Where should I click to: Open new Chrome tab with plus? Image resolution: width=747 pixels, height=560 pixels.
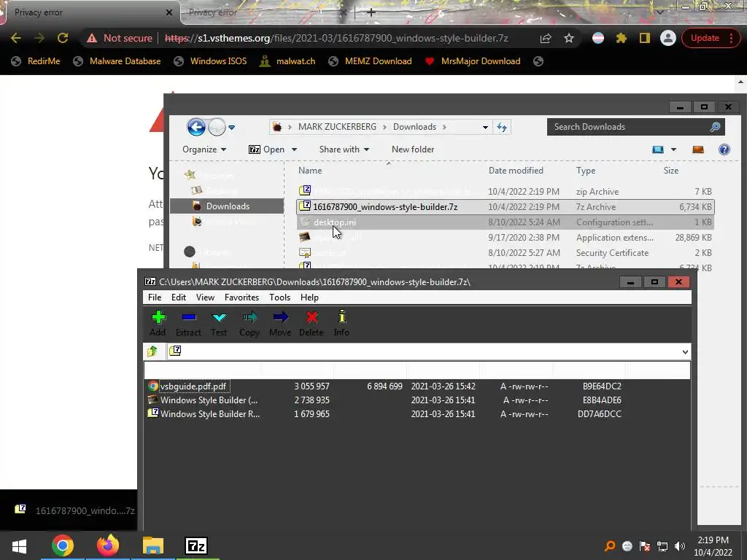[x=371, y=12]
